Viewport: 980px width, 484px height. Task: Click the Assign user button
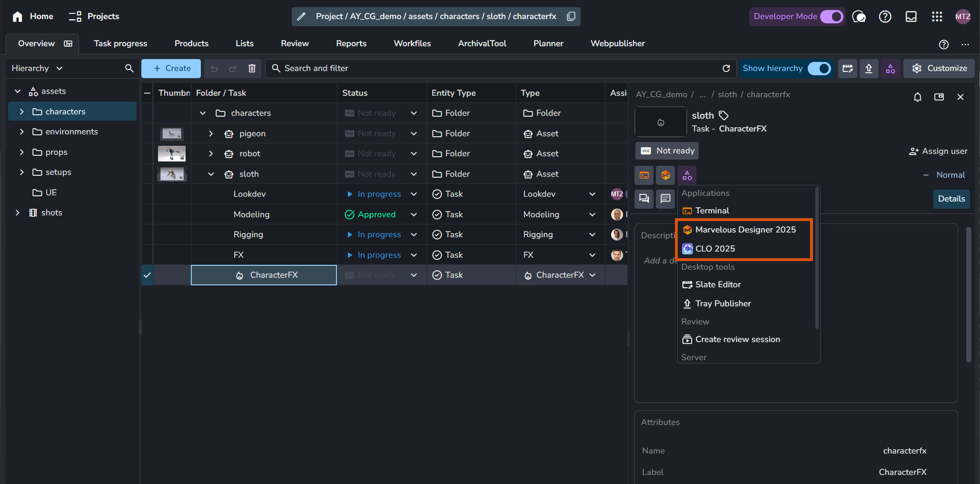tap(938, 151)
